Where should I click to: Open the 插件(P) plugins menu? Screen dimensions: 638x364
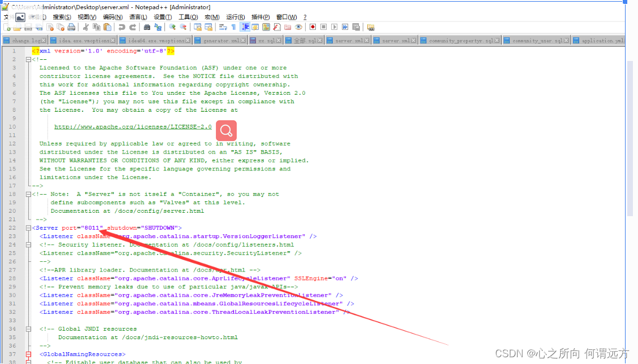click(x=261, y=17)
